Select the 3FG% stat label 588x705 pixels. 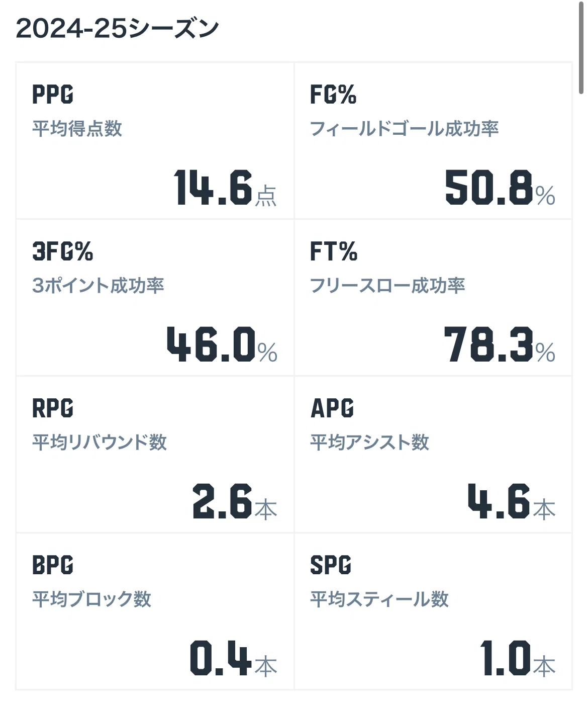point(63,251)
